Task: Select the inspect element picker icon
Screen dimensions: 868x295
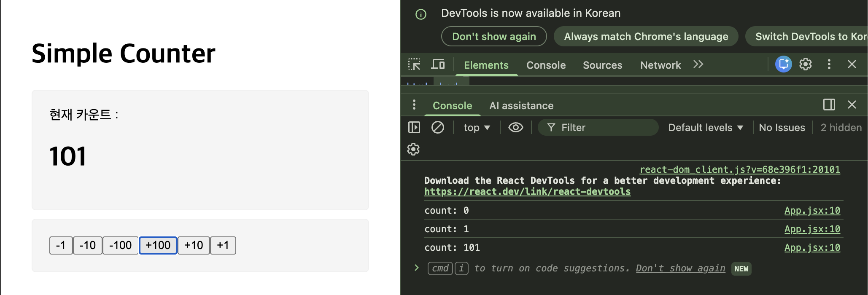Action: click(414, 64)
